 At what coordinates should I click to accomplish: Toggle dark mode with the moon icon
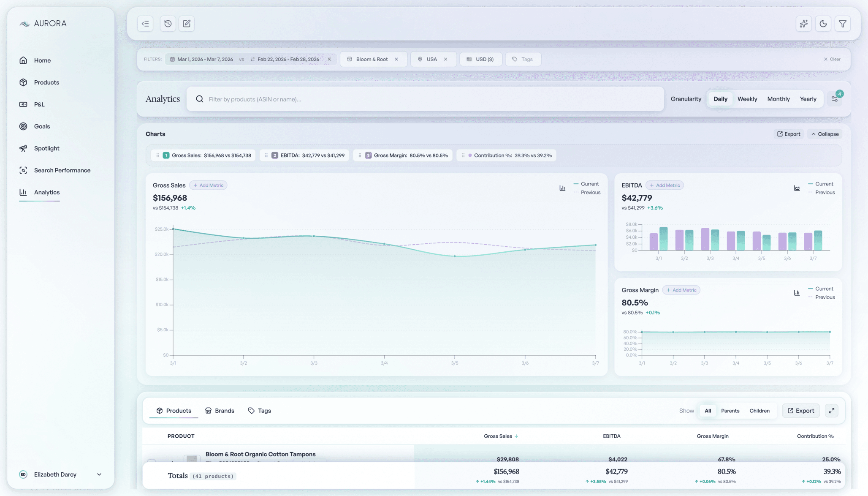tap(823, 24)
